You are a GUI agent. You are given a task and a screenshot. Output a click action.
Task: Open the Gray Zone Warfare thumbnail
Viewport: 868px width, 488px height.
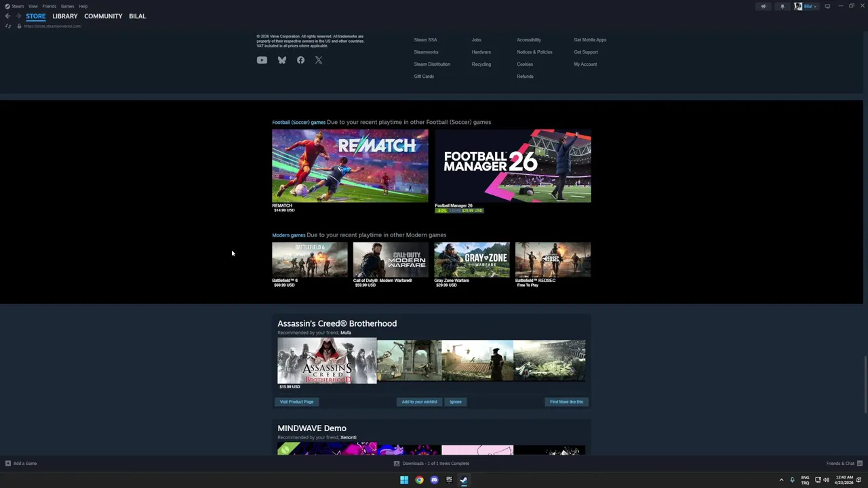tap(472, 260)
